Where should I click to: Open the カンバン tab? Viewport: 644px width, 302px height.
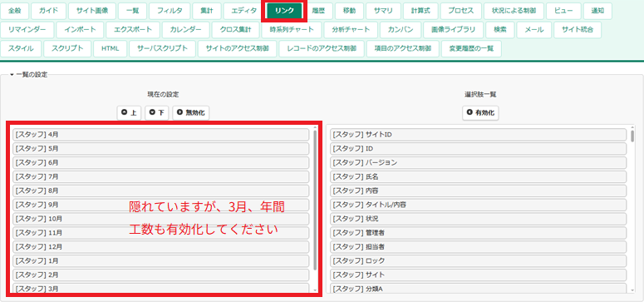396,30
